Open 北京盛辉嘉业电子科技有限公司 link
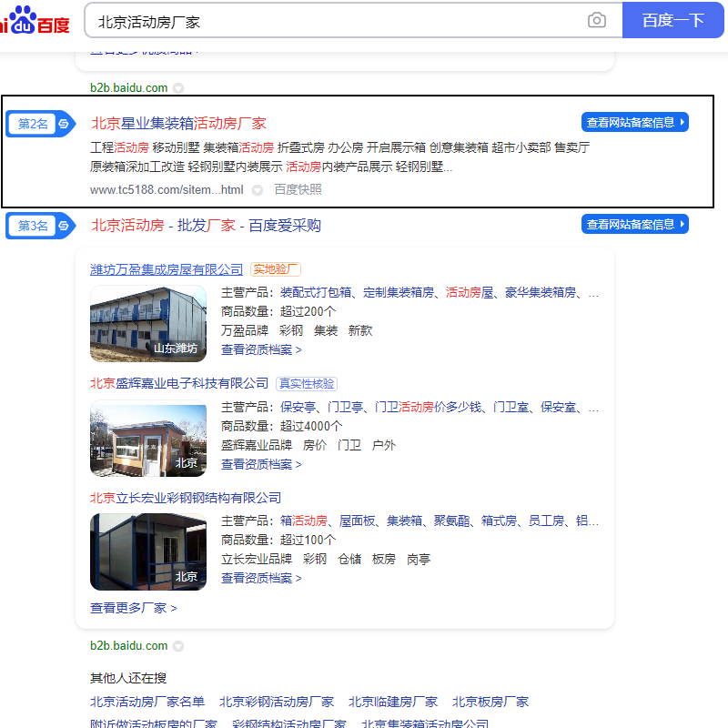 click(x=179, y=383)
